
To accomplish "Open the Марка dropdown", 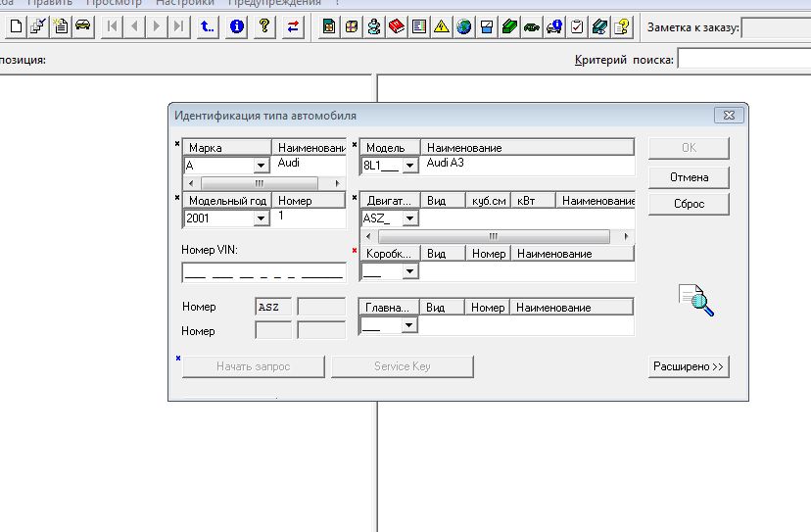I will pos(261,167).
